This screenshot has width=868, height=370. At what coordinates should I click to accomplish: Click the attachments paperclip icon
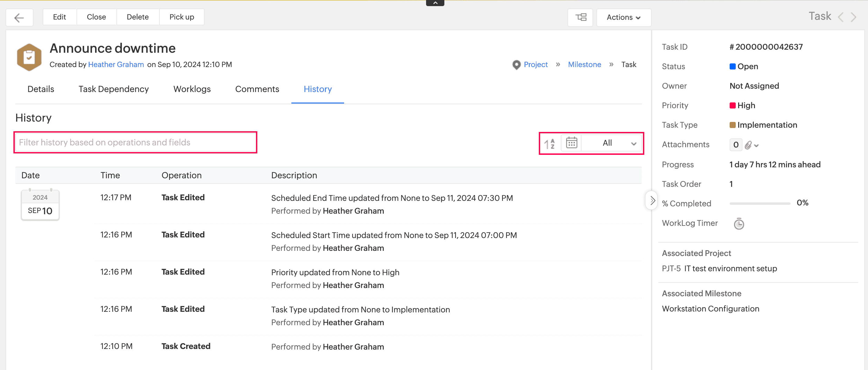(x=748, y=145)
